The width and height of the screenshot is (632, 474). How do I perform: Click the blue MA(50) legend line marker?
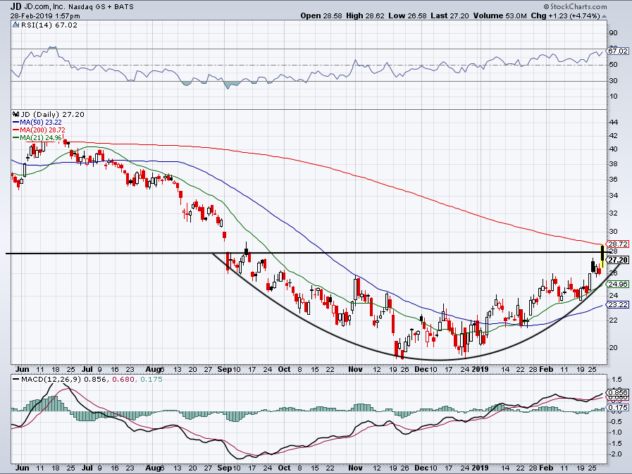(16, 122)
